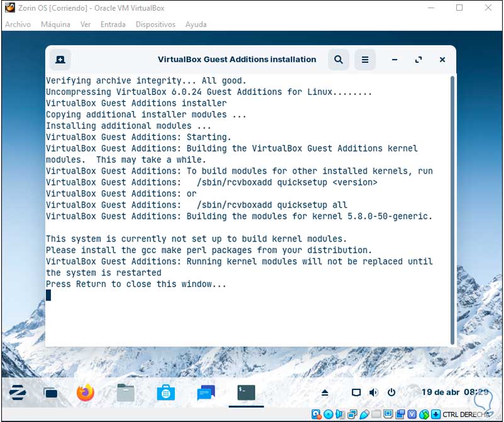Click the shared folders indicator in the status bar
The image size is (504, 422).
pyautogui.click(x=376, y=414)
